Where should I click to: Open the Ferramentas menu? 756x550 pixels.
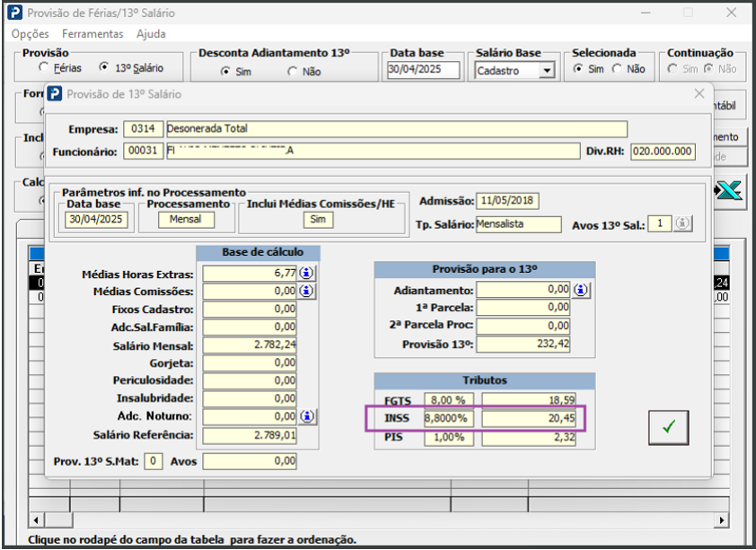[x=92, y=33]
